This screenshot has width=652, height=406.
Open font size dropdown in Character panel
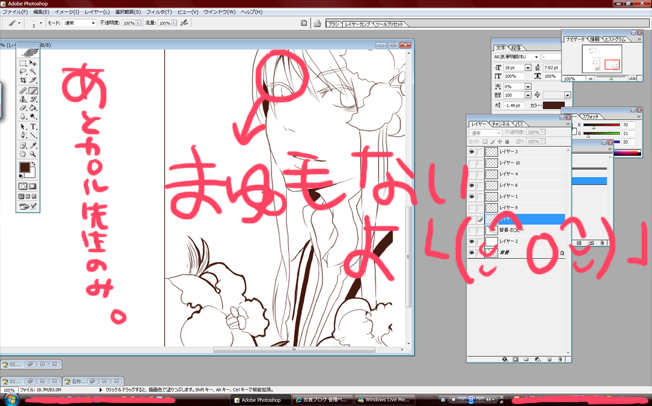pyautogui.click(x=528, y=67)
